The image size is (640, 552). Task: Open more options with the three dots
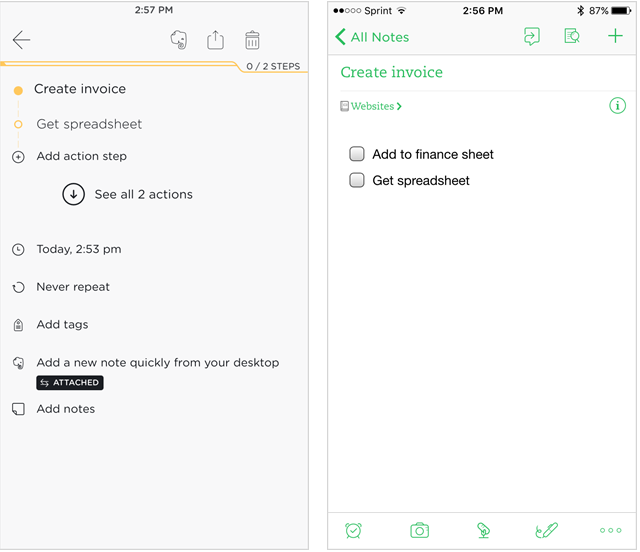pos(611,530)
